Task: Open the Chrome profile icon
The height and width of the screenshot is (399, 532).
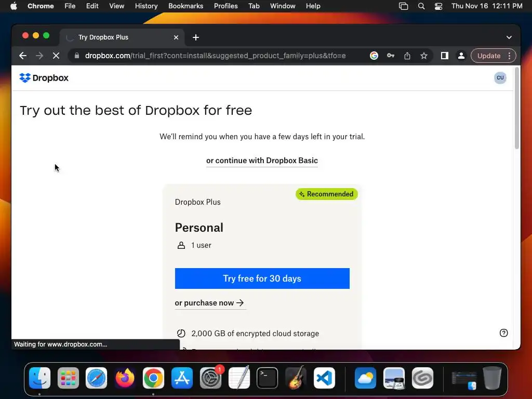Action: coord(461,56)
